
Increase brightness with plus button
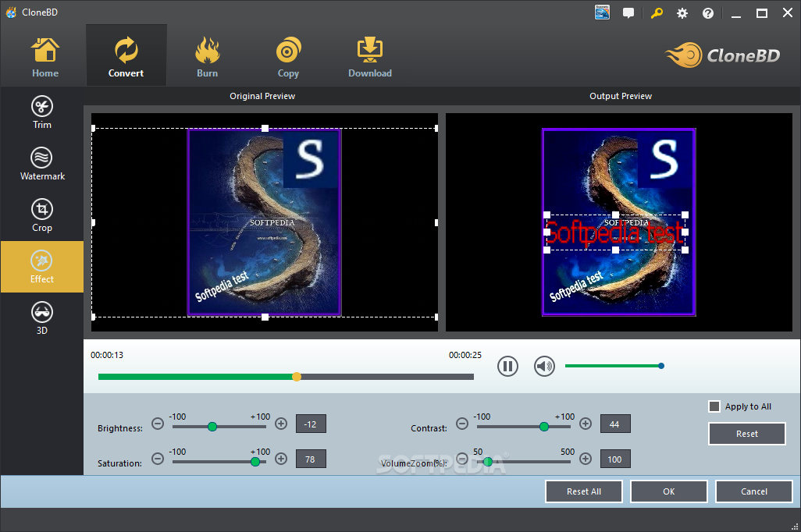(281, 424)
